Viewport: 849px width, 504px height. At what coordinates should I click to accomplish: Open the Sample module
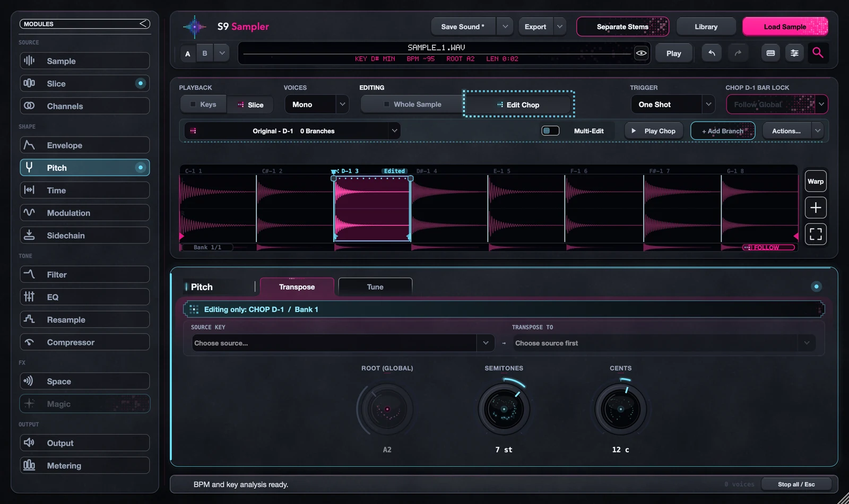click(x=85, y=61)
